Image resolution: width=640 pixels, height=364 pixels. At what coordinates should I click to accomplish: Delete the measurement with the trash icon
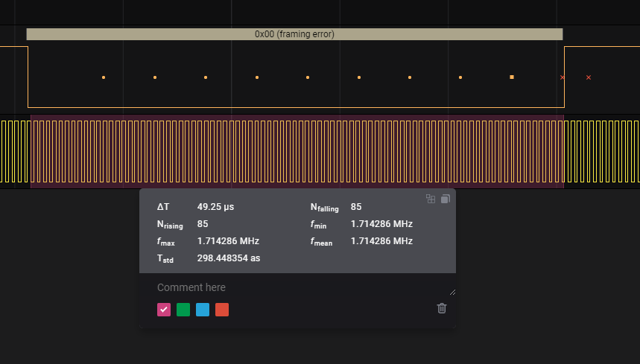tap(442, 308)
